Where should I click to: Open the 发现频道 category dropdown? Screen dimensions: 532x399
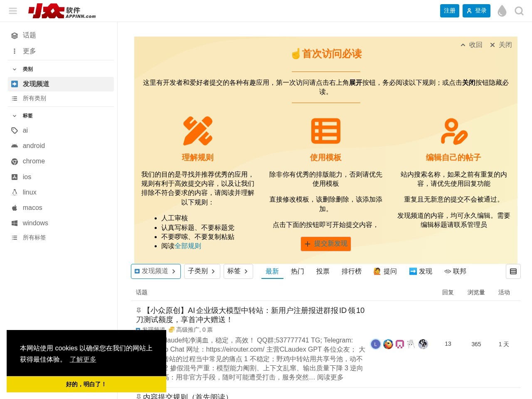[156, 271]
